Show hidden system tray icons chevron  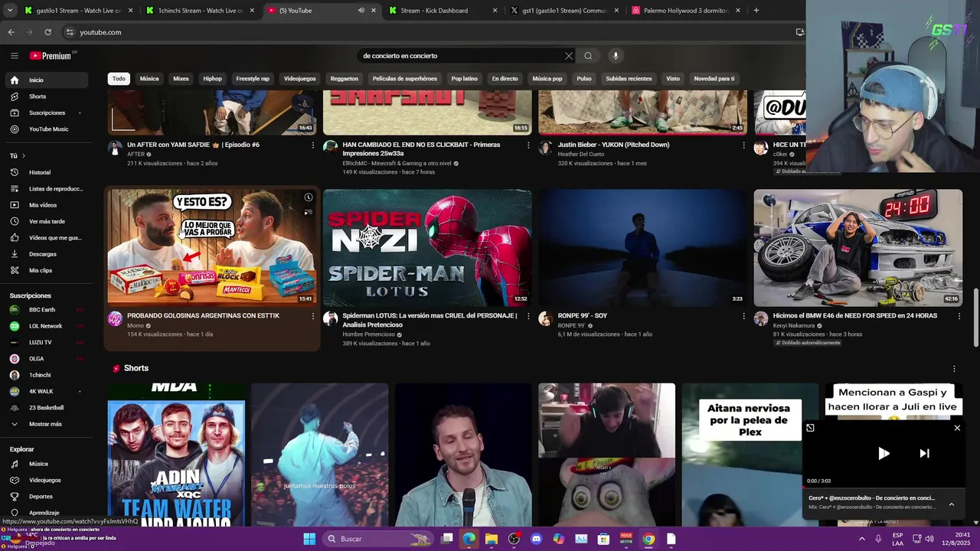[862, 539]
